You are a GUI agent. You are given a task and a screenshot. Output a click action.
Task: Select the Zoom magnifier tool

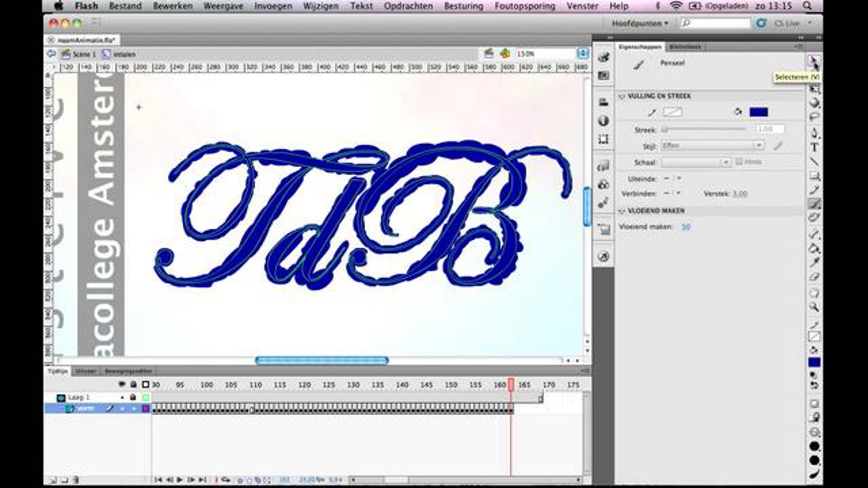point(814,307)
